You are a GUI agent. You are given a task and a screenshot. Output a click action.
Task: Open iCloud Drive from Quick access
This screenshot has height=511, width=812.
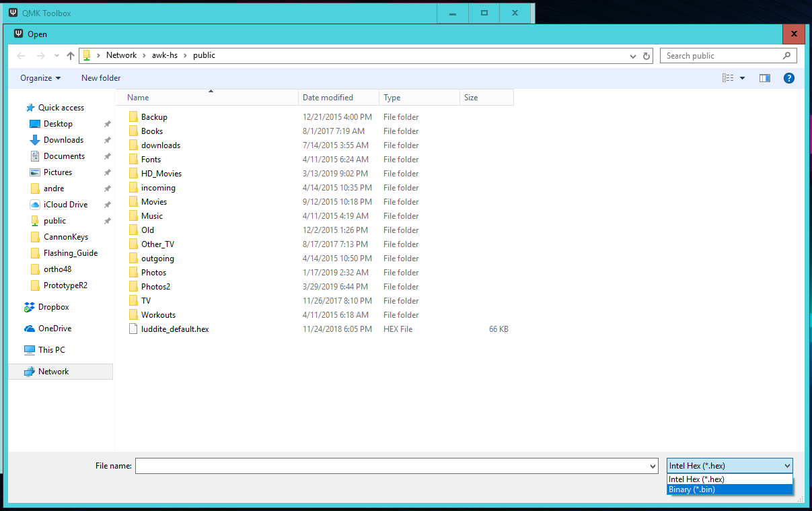tap(65, 205)
